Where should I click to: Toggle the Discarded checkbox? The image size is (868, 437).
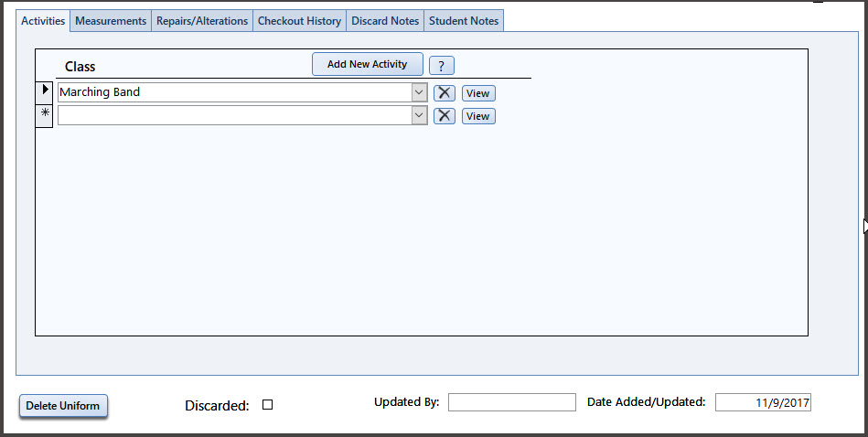268,405
